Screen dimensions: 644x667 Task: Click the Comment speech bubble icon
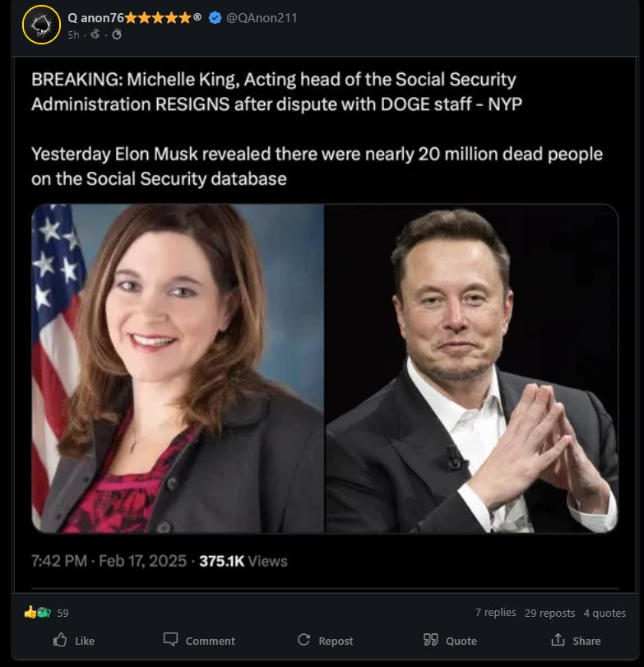(170, 640)
